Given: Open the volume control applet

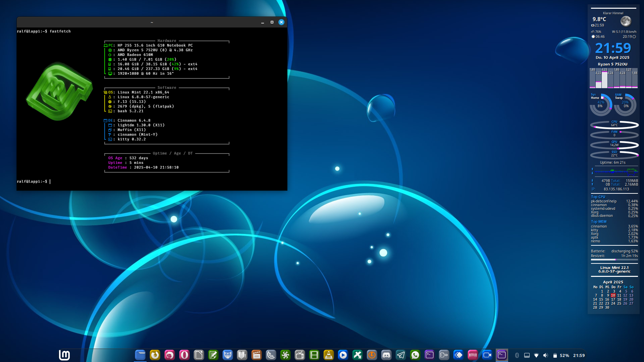Looking at the screenshot, I should [x=545, y=355].
